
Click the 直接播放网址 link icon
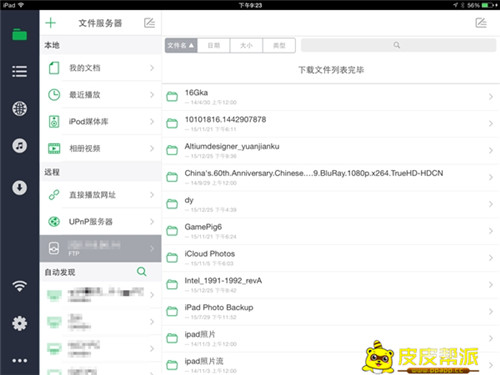(54, 195)
